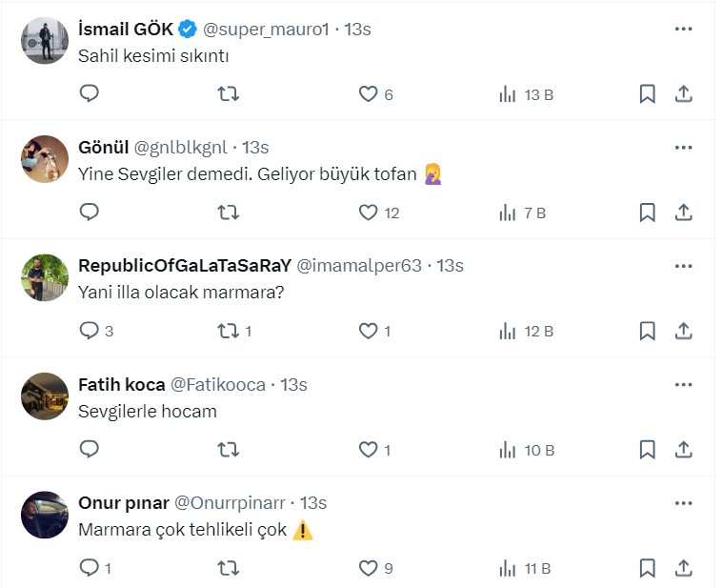This screenshot has height=588, width=723.
Task: Click RepublicOfGaLaTaSaRaY's profile picture
Action: tap(45, 278)
